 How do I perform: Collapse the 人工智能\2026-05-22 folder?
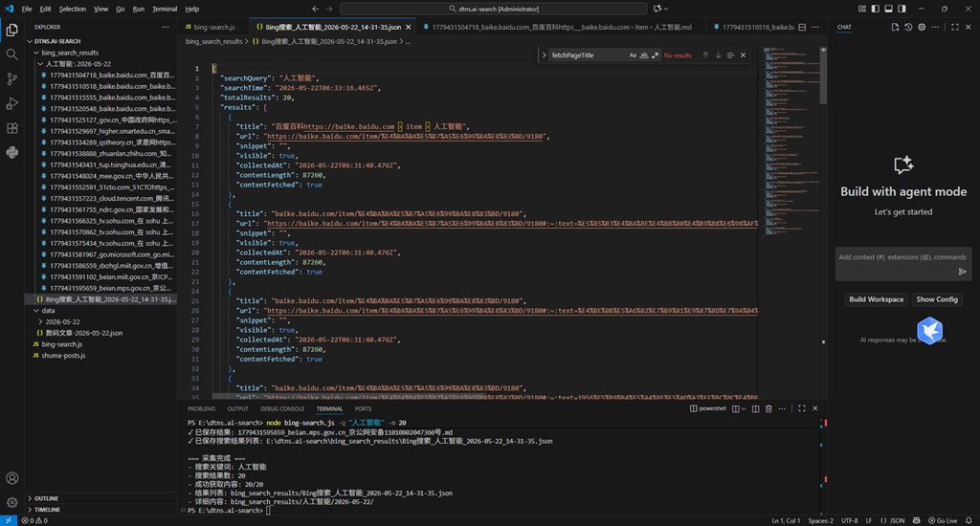[x=40, y=64]
